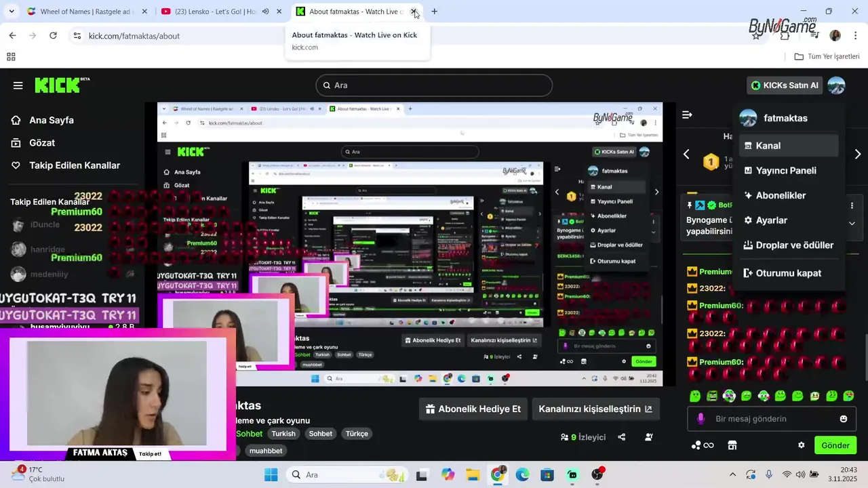Open File Explorer from taskbar
This screenshot has width=868, height=488.
[x=473, y=474]
